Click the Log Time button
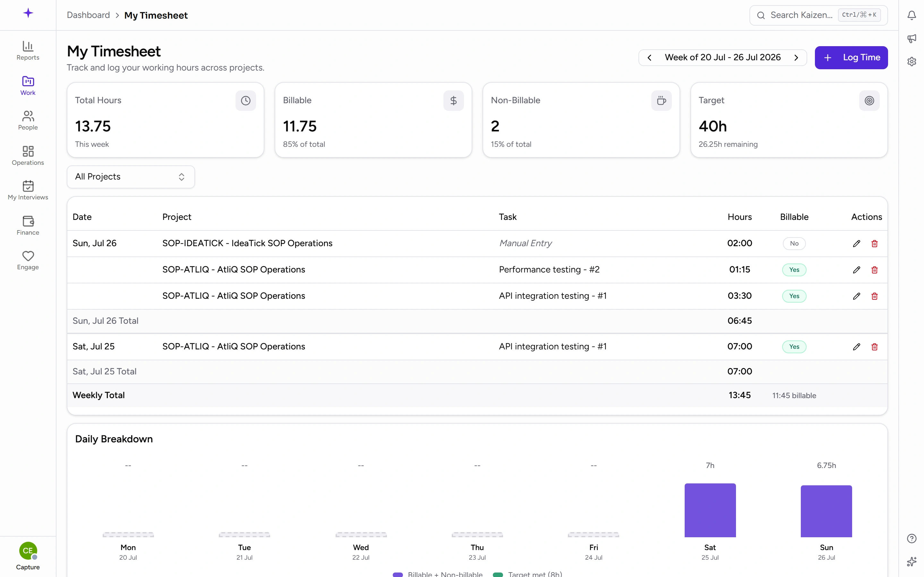This screenshot has height=577, width=924. click(x=851, y=58)
